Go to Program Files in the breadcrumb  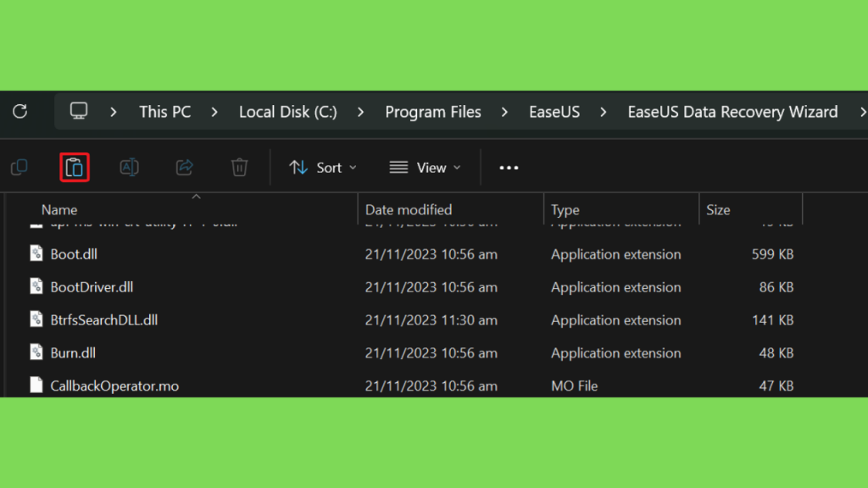tap(433, 113)
